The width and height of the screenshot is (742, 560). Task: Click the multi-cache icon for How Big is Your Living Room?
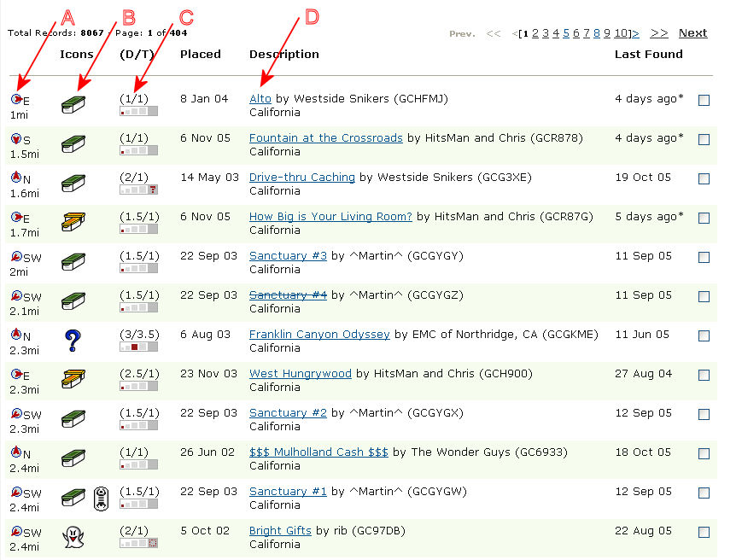tap(73, 222)
